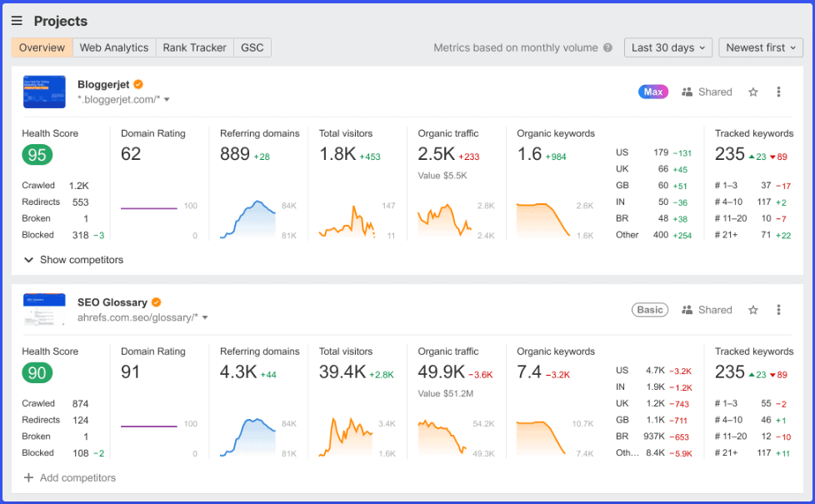Click Add competitors under SEO Glossary

[x=69, y=477]
